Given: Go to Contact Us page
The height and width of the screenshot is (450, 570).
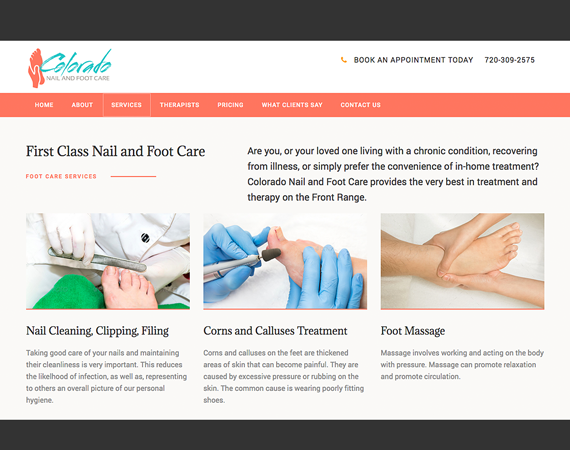Looking at the screenshot, I should (361, 105).
